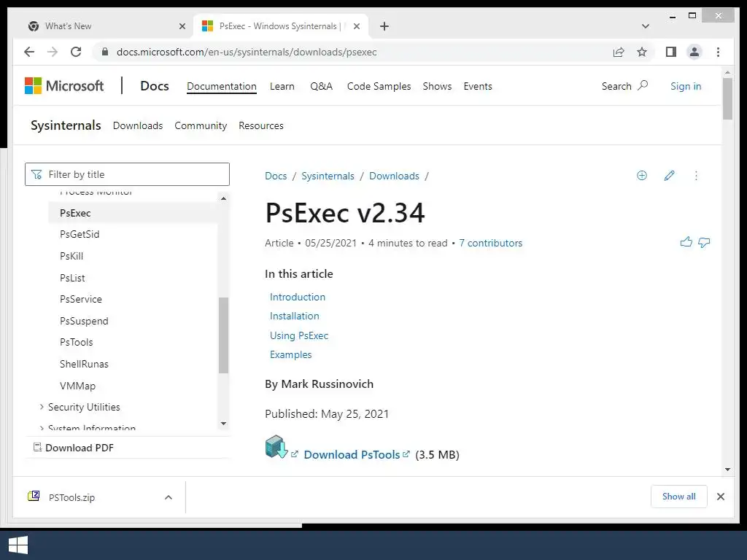Click Sign in
The image size is (747, 560).
tap(686, 86)
